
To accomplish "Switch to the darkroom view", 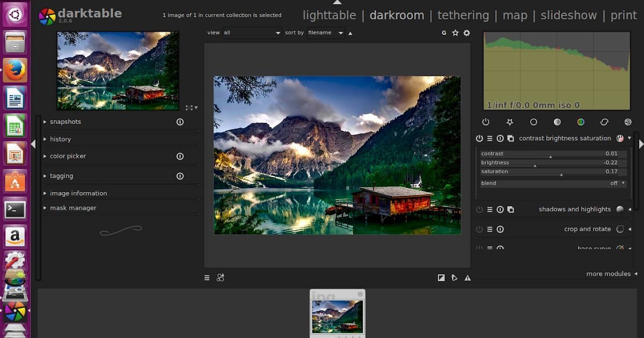I will [x=397, y=16].
